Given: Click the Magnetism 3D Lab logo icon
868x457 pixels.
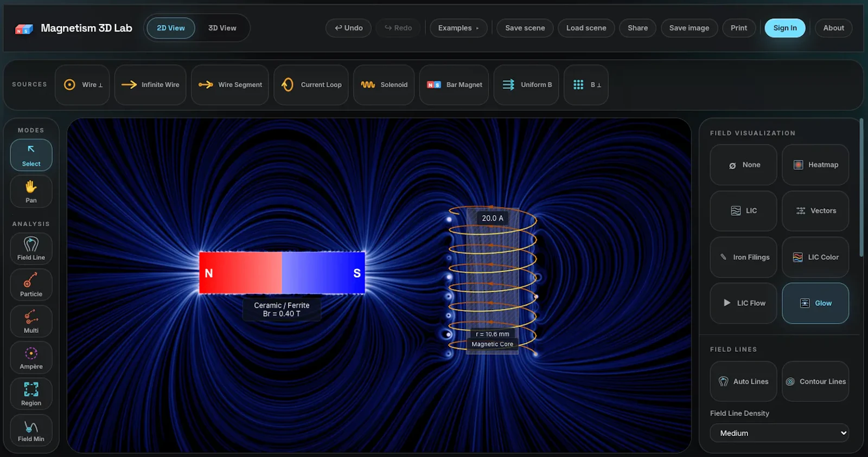Looking at the screenshot, I should point(24,29).
